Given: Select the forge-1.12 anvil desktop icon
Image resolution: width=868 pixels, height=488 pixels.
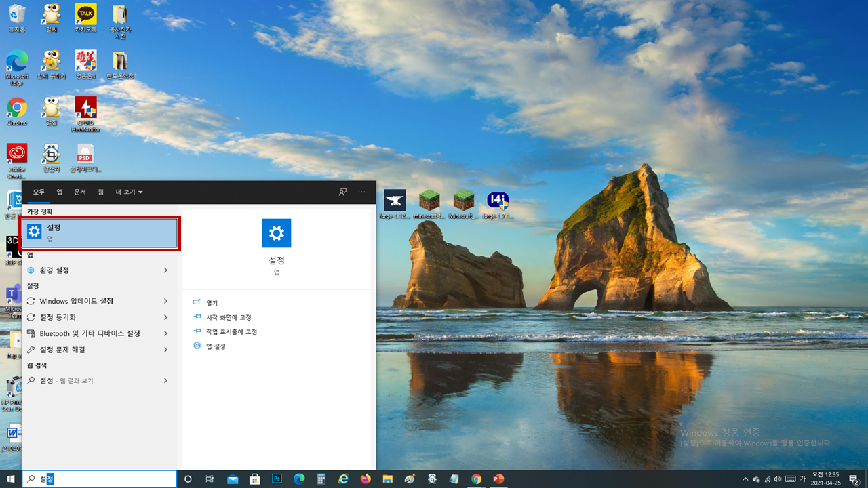Looking at the screenshot, I should 395,205.
